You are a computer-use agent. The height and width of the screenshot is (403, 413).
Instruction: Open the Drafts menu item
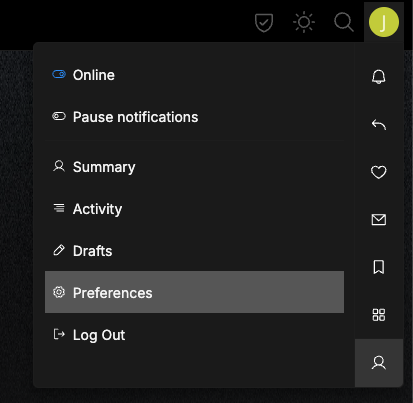[x=194, y=251]
